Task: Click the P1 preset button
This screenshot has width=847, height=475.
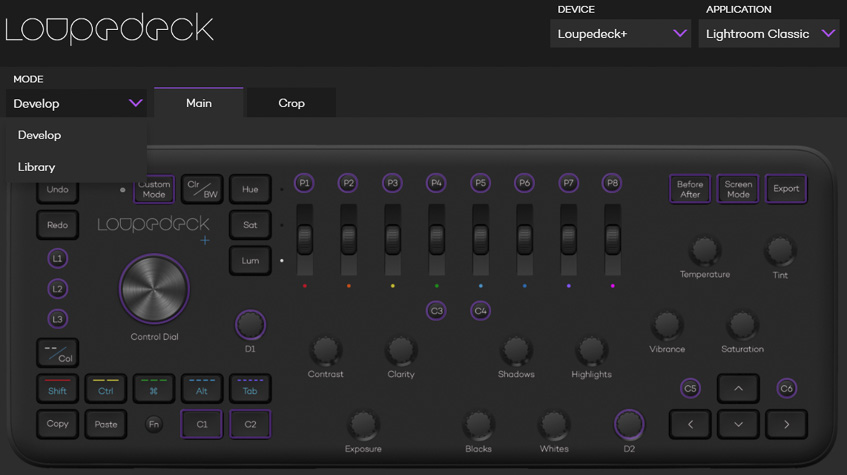Action: (x=304, y=183)
